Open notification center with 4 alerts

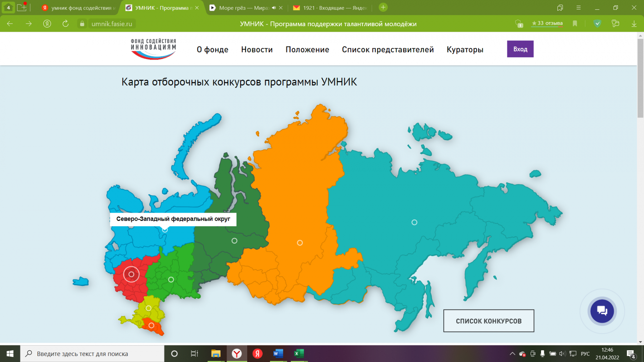pos(631,354)
